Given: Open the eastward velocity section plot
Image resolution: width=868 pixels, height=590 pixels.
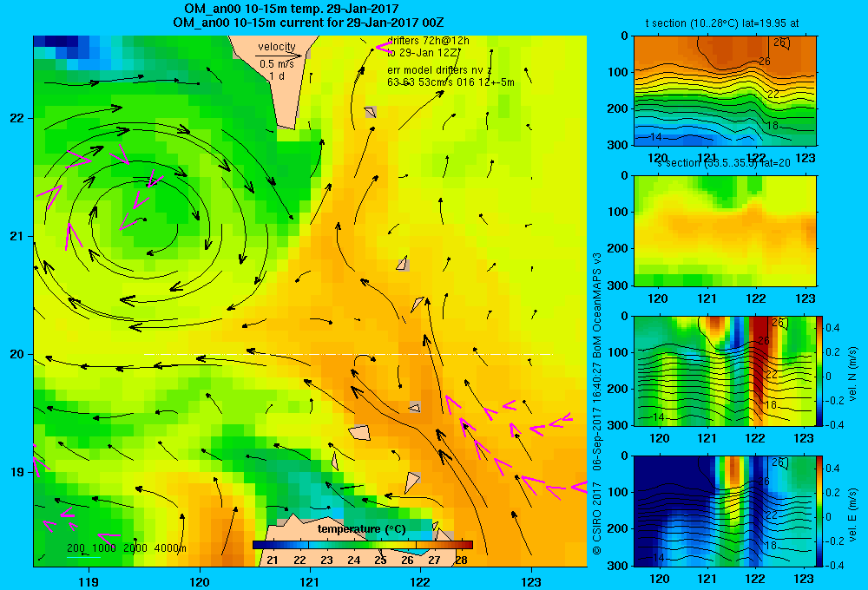Looking at the screenshot, I should tap(725, 511).
